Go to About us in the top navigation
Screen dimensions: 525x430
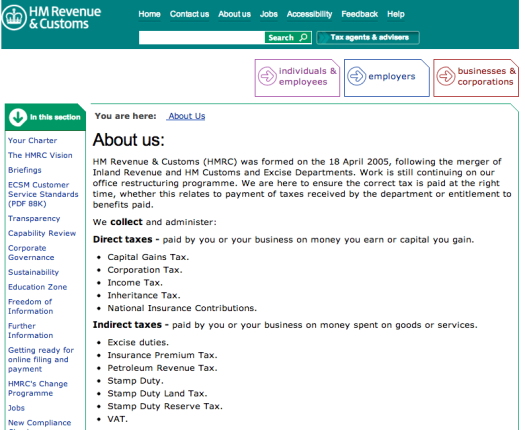click(234, 14)
